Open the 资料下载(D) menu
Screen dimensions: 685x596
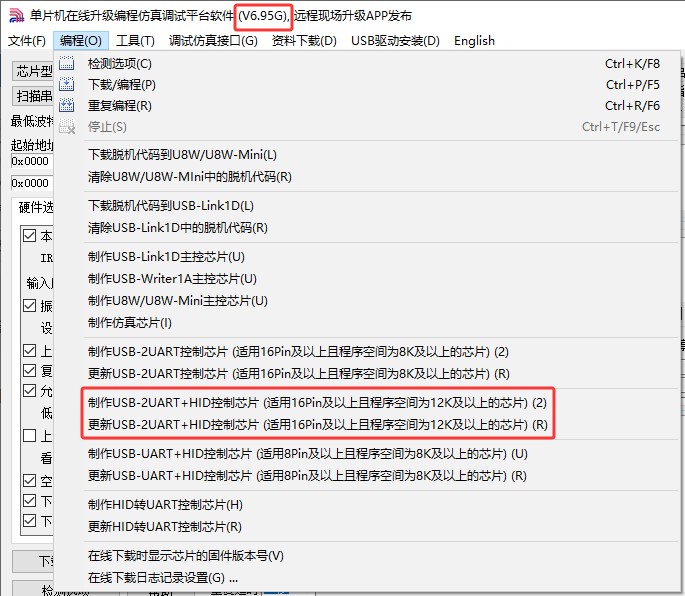coord(304,41)
